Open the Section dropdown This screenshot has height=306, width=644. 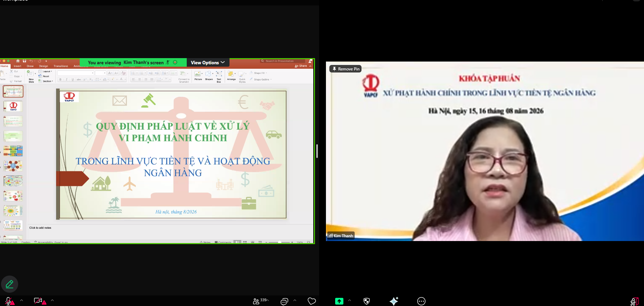(45, 81)
